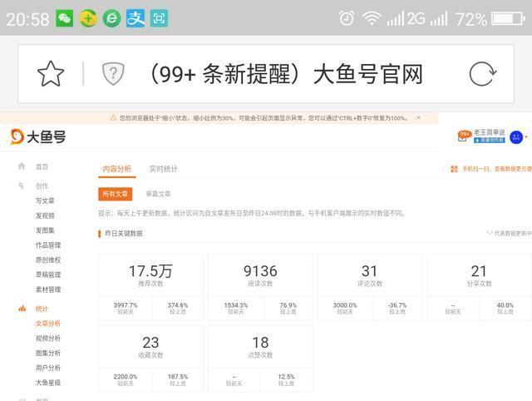Tap the green 360 browser notification icon
Image resolution: width=532 pixels, height=401 pixels.
[x=111, y=18]
